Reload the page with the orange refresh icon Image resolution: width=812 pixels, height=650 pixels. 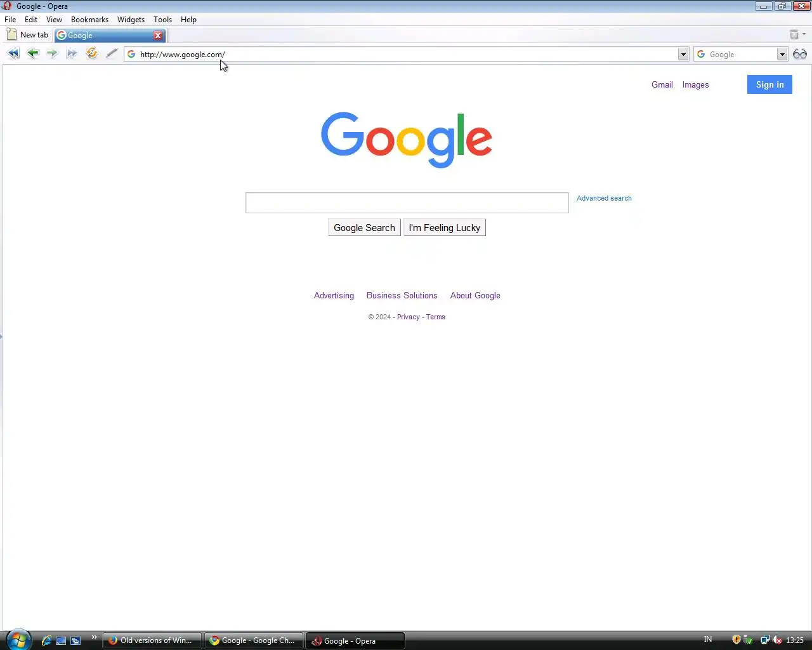click(x=92, y=53)
